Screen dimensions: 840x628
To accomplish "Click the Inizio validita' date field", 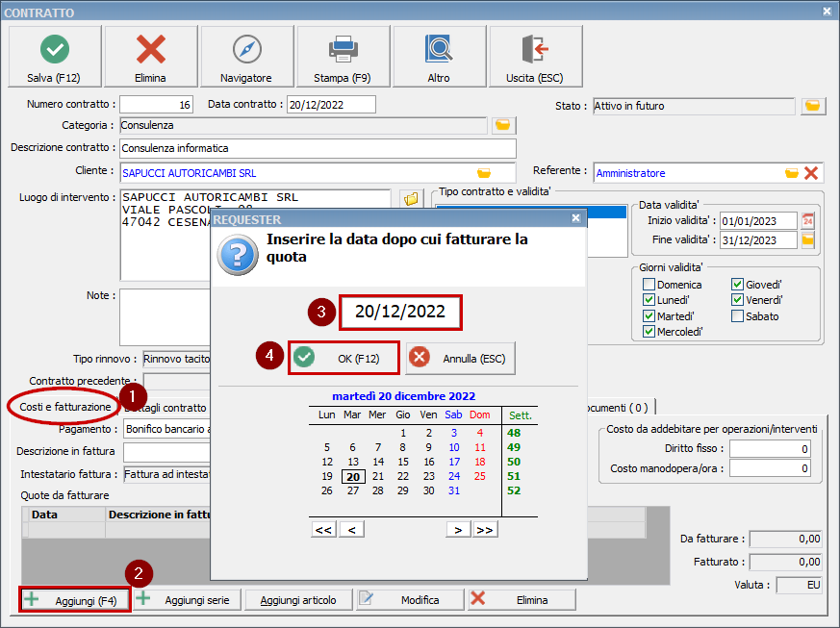I will 758,220.
